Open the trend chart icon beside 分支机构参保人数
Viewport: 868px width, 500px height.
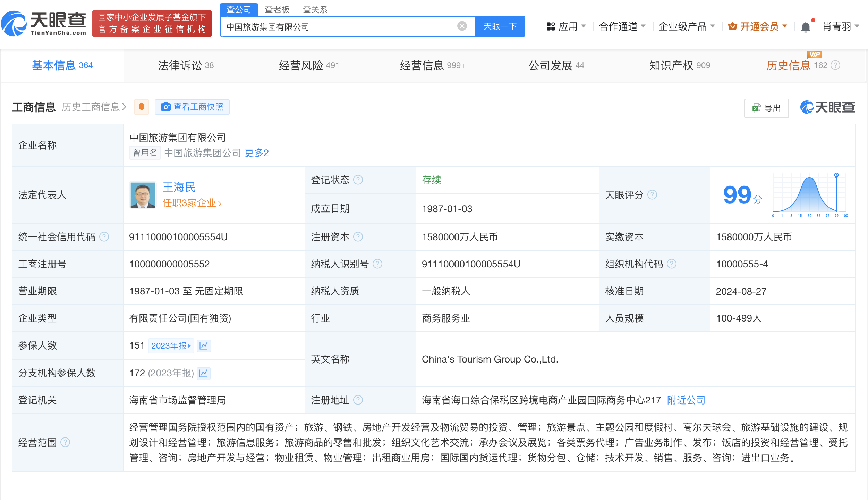204,373
